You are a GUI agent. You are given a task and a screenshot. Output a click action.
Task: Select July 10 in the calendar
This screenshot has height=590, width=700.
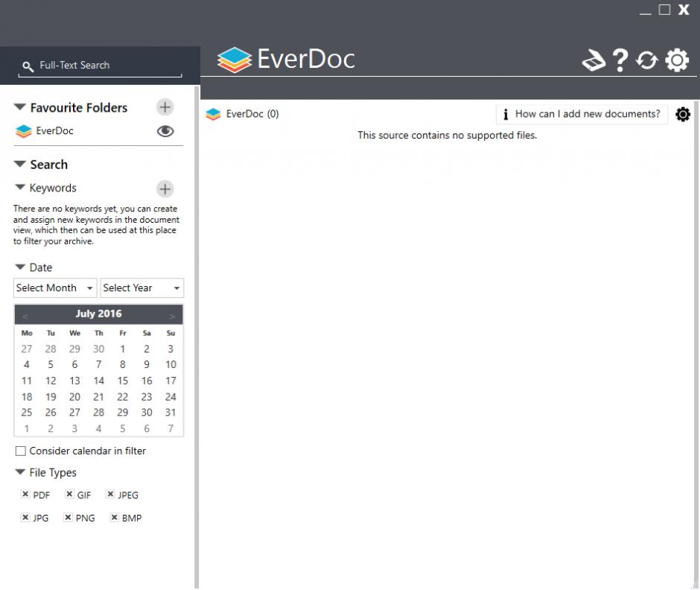pos(171,365)
